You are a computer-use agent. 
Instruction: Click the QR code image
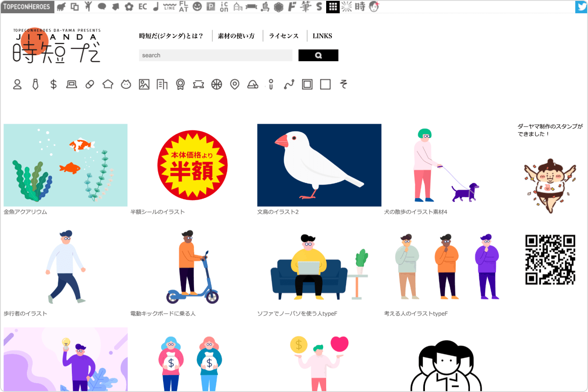[550, 260]
